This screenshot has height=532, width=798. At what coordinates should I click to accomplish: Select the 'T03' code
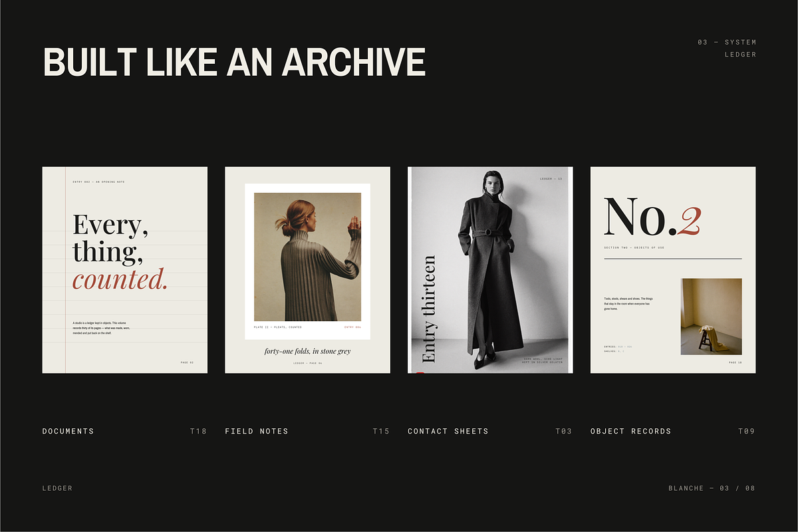(x=564, y=431)
